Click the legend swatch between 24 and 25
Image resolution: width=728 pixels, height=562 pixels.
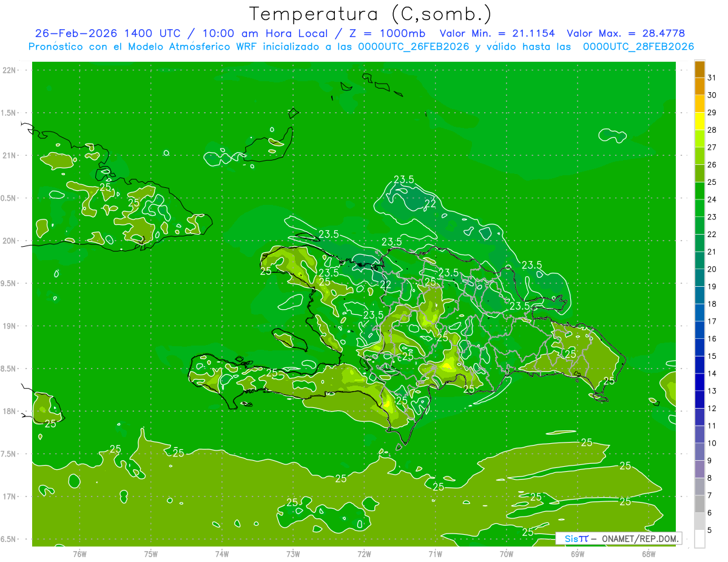tap(699, 191)
